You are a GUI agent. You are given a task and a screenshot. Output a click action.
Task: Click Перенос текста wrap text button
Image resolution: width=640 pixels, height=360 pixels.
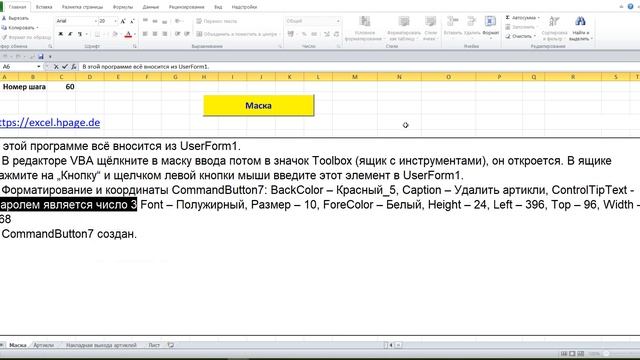click(x=216, y=21)
